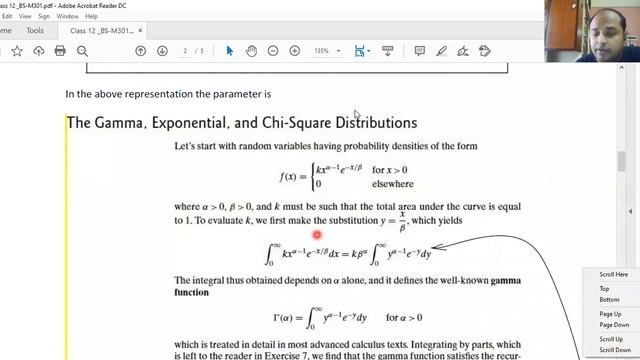Screen dimensions: 640x360
Task: Close the Class 12 _BS-M301 tab
Action: click(x=140, y=31)
